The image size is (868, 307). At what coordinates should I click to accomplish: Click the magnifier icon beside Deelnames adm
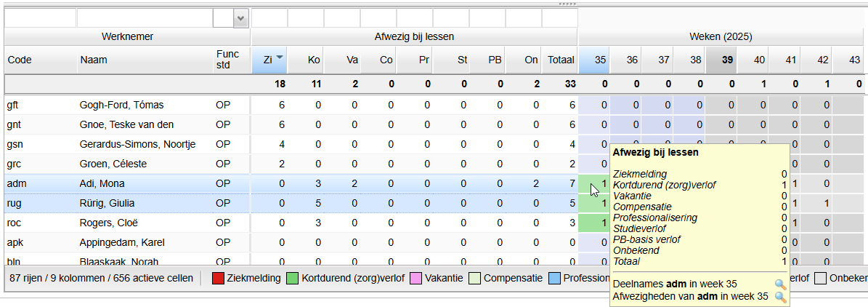[780, 284]
